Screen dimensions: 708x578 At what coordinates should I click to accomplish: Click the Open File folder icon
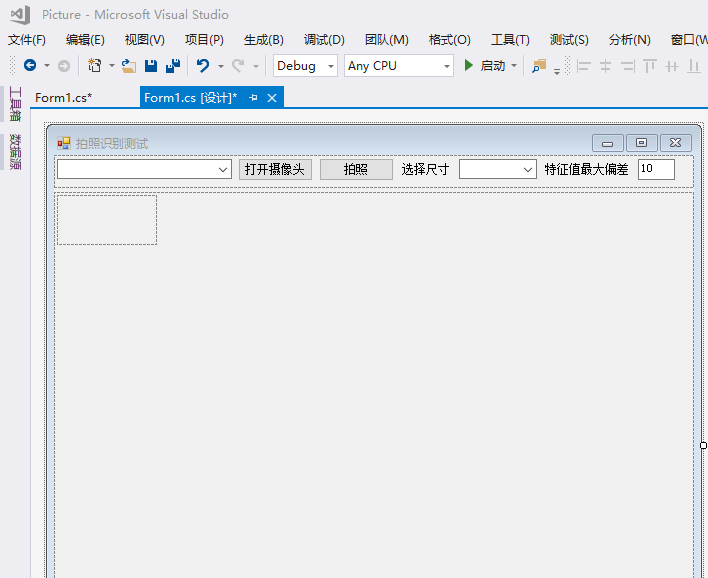129,66
